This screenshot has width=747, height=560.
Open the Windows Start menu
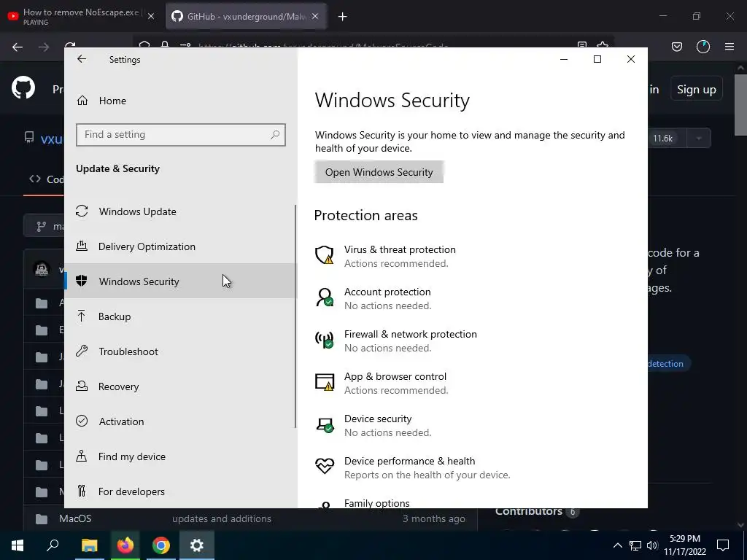(18, 545)
